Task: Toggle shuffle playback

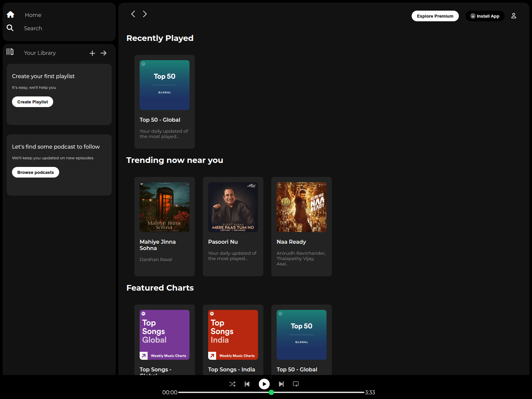Action: pos(232,384)
